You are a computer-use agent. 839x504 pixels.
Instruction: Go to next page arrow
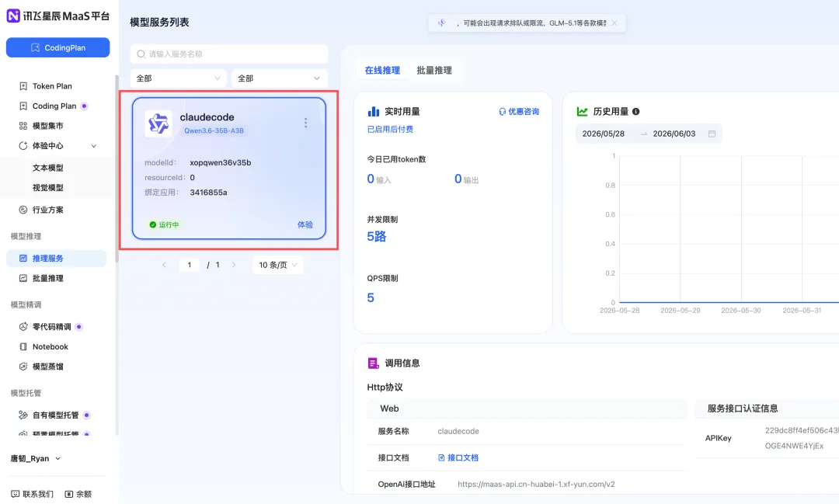pos(234,265)
